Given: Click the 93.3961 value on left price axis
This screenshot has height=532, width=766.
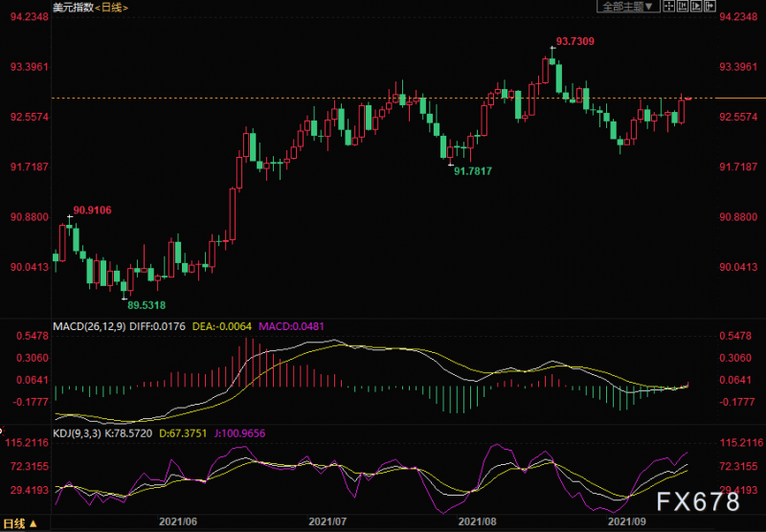Looking at the screenshot, I should coord(30,67).
